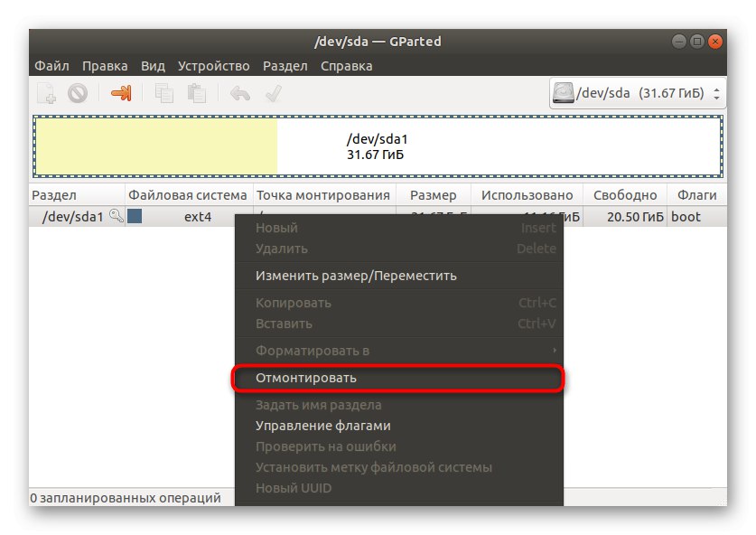Open the Справка menu

(346, 66)
